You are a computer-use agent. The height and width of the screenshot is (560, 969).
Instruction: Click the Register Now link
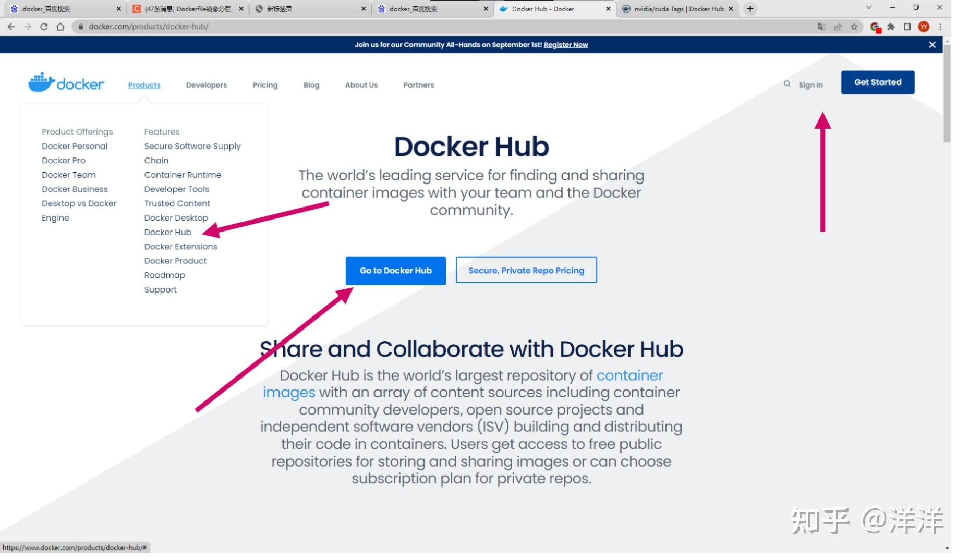(566, 45)
